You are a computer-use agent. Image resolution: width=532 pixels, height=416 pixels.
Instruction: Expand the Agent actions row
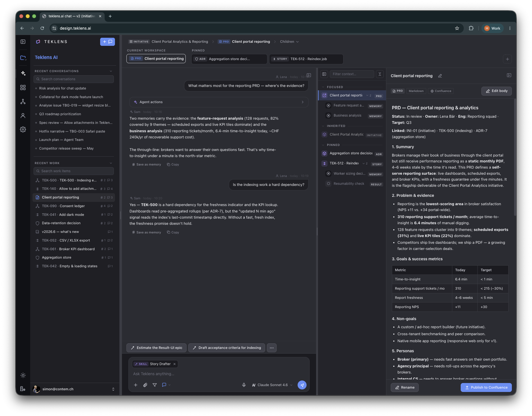[x=219, y=102]
